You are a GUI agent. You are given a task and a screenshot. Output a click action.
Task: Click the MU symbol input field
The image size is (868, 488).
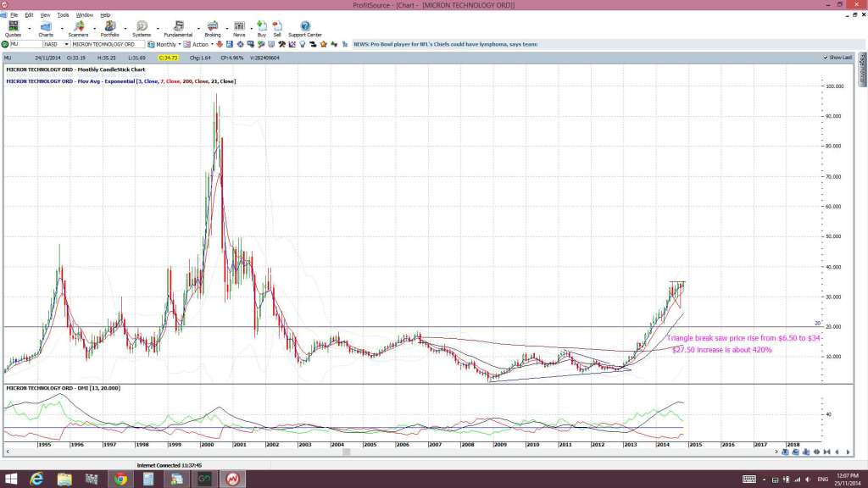[x=26, y=44]
